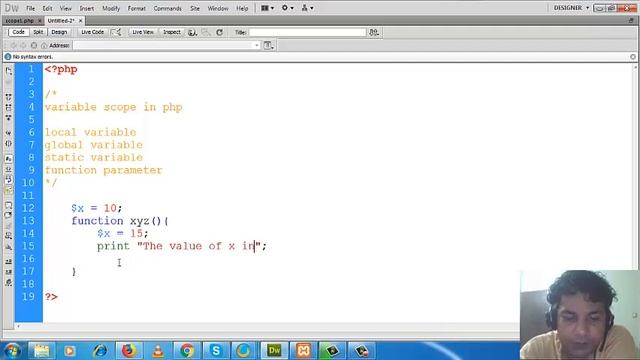Click the Refresh Design View icon
This screenshot has width=640, height=360.
[220, 32]
